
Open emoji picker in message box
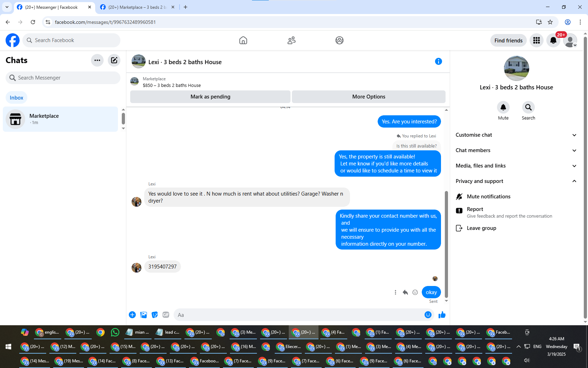428,315
